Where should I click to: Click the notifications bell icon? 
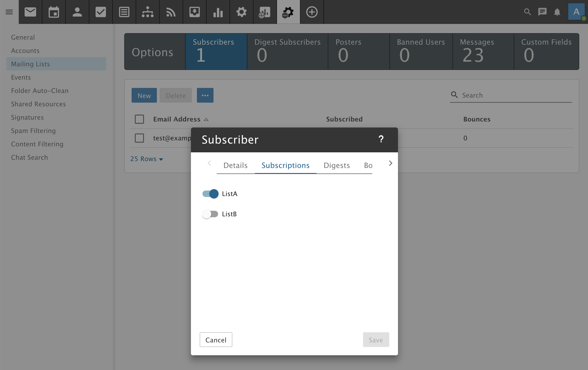(x=557, y=12)
